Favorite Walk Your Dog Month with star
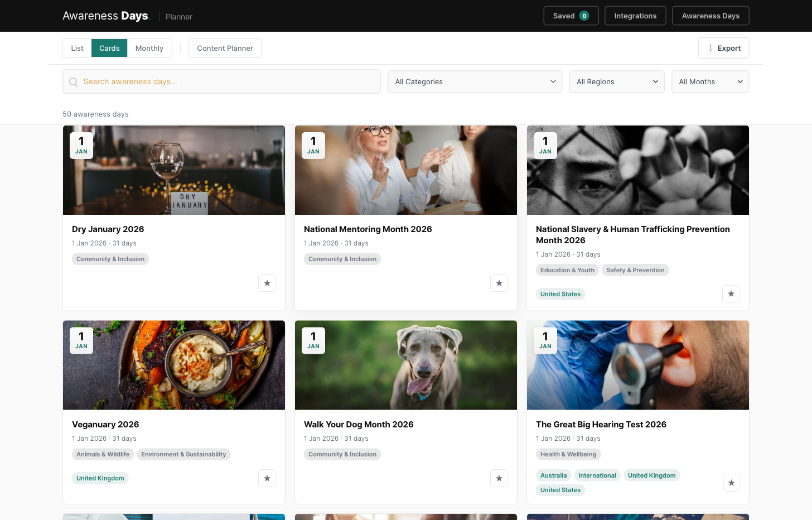Viewport: 812px width, 520px height. [499, 478]
